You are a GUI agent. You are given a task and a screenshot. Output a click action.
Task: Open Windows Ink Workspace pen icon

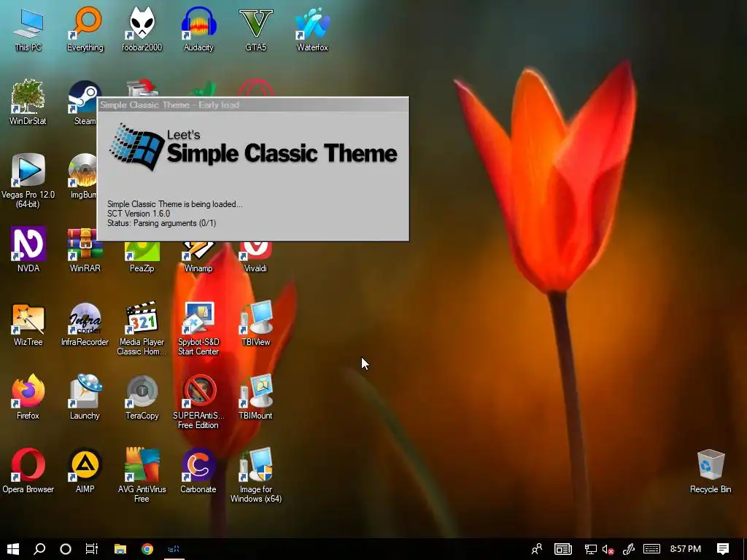point(629,549)
